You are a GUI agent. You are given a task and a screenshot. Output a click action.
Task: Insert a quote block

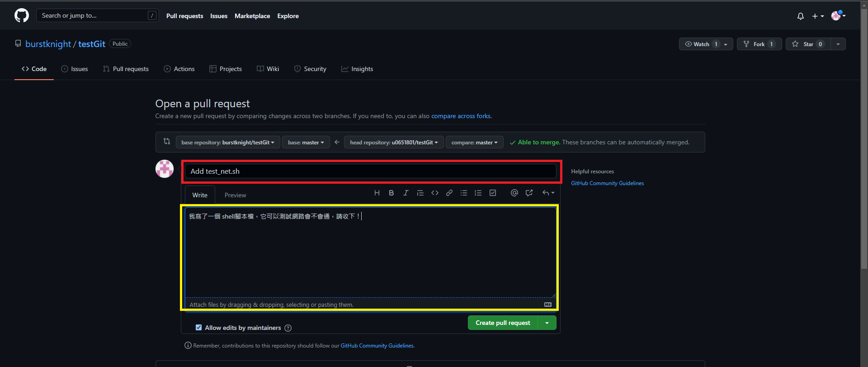coord(420,193)
